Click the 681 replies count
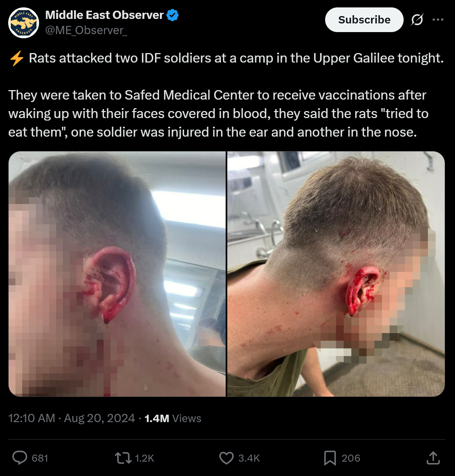This screenshot has width=455, height=476. 40,458
